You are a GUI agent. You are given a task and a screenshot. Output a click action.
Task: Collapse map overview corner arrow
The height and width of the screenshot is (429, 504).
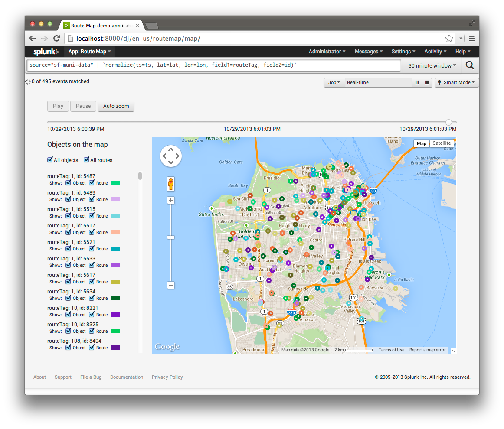(x=453, y=351)
